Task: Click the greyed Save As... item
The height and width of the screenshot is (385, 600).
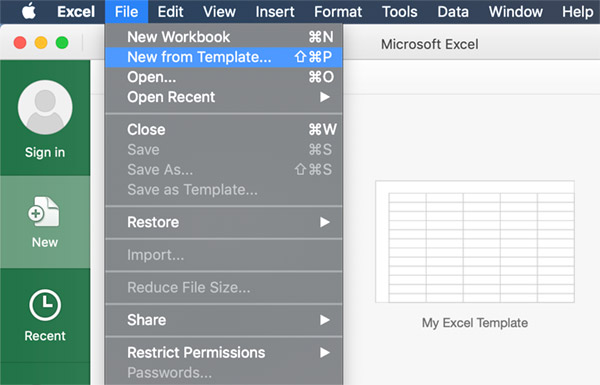Action: point(223,170)
